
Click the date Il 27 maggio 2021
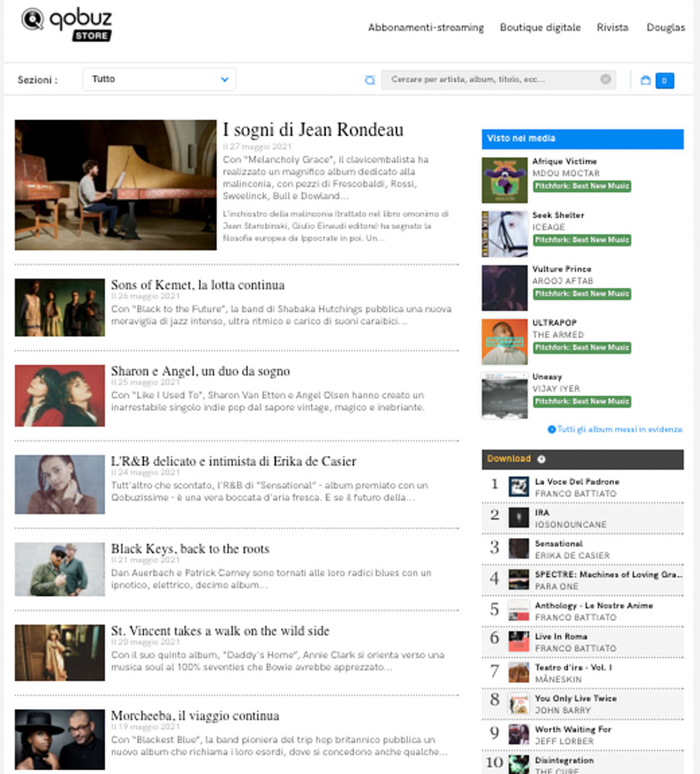point(257,146)
